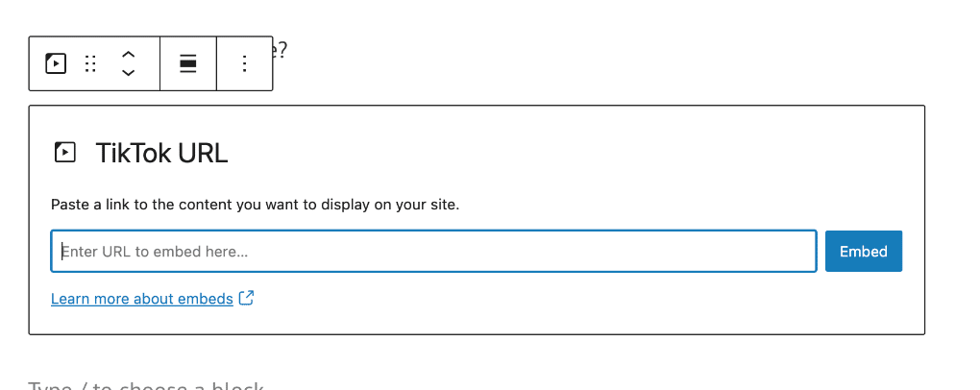The height and width of the screenshot is (390, 980).
Task: Move the block down with the chevron
Action: click(x=128, y=72)
